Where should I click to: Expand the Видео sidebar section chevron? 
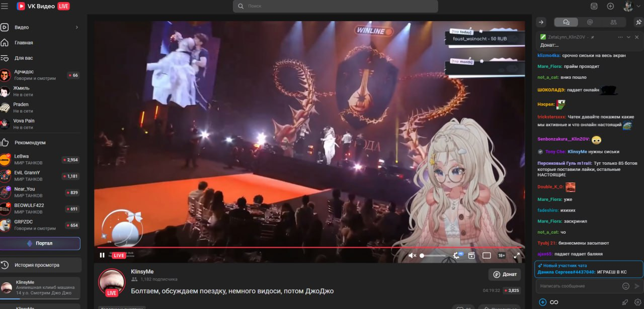click(77, 27)
